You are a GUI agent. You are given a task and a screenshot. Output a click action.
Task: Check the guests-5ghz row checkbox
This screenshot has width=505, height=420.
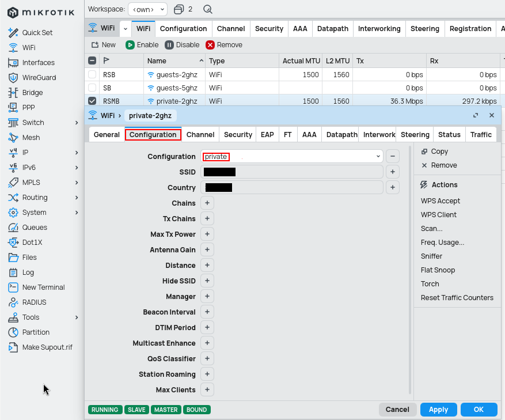(x=92, y=88)
